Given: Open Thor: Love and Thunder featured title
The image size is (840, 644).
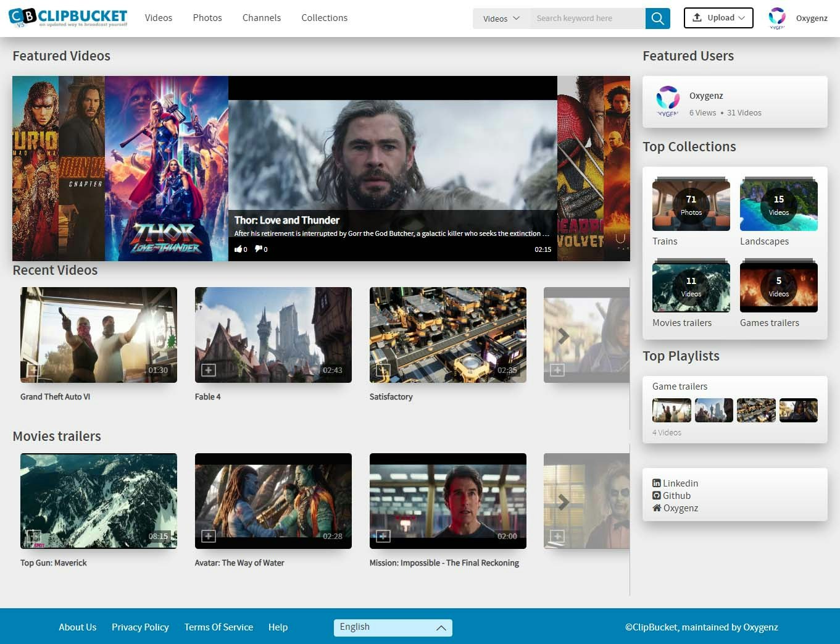Looking at the screenshot, I should [x=287, y=220].
